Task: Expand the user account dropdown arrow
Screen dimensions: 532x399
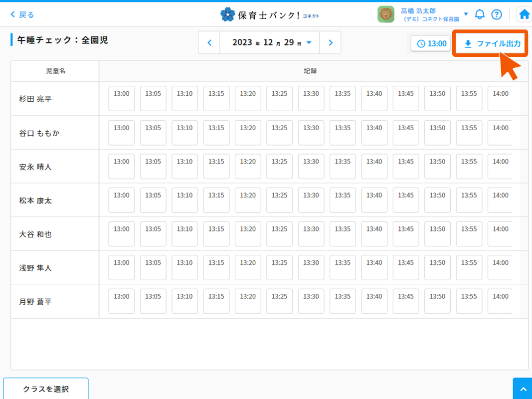Action: tap(466, 14)
